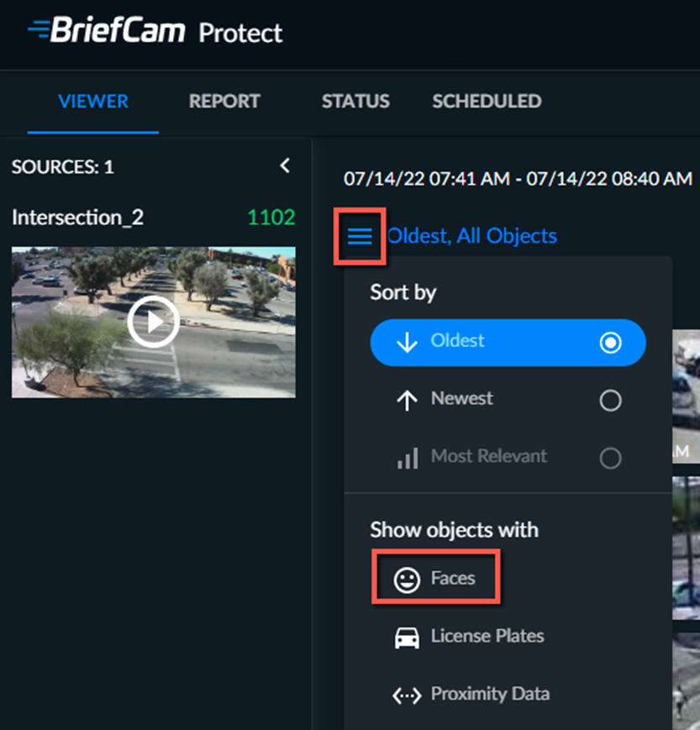Click the Most Relevant bar chart icon
This screenshot has height=730, width=700.
point(408,458)
